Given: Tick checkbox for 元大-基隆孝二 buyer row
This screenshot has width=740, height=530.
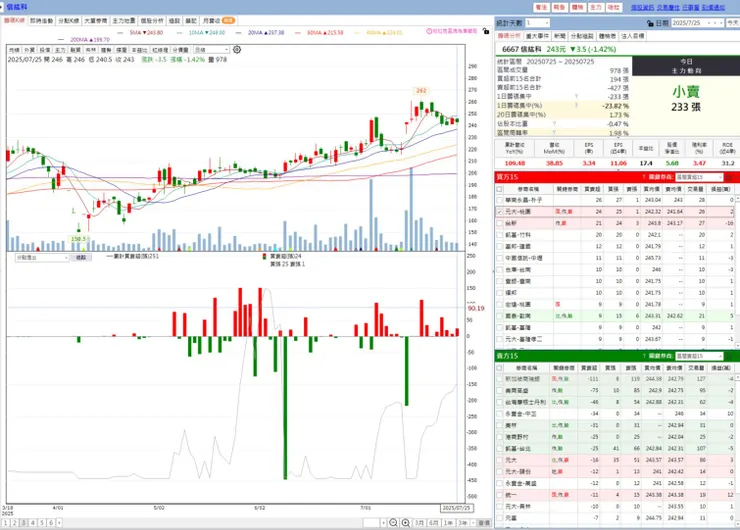Looking at the screenshot, I should tap(499, 339).
